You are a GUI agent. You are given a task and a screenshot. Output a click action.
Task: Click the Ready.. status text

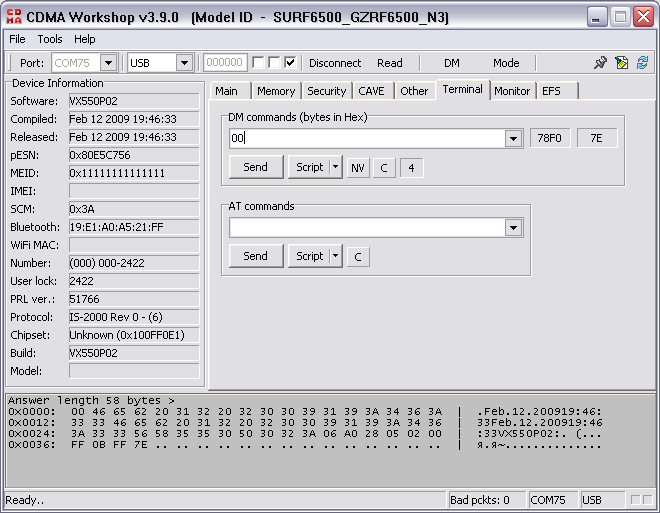tap(25, 500)
